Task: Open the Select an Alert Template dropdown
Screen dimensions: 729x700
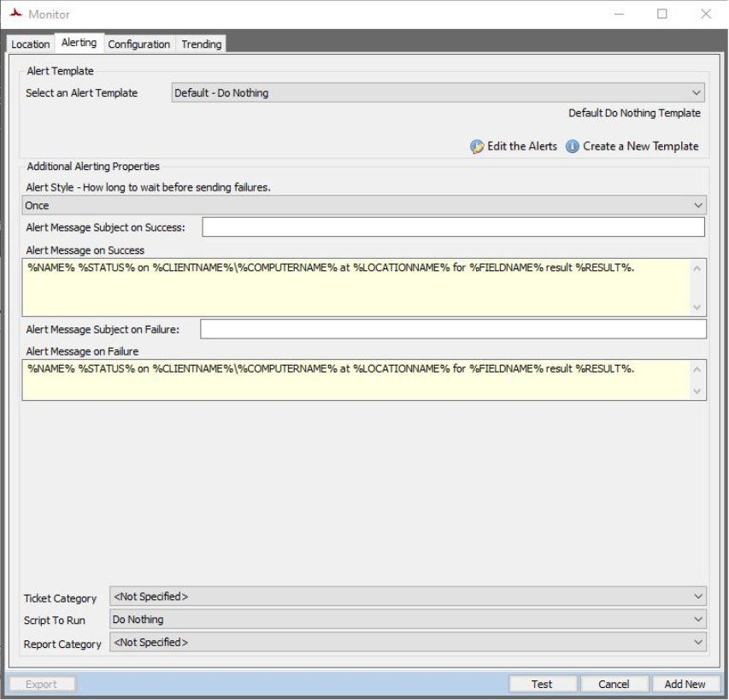Action: click(438, 92)
